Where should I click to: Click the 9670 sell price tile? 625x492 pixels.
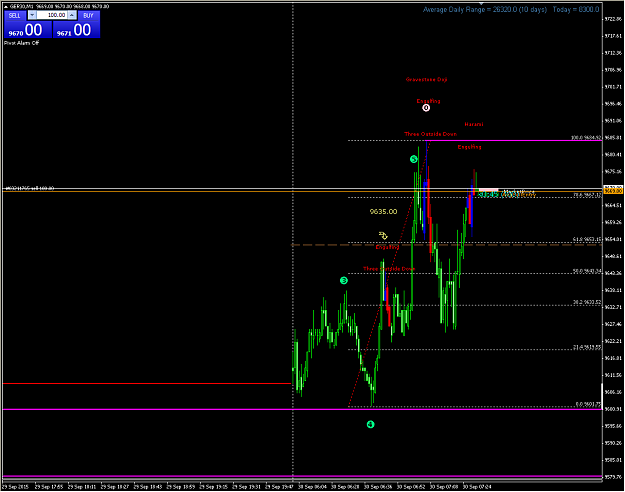pos(28,30)
